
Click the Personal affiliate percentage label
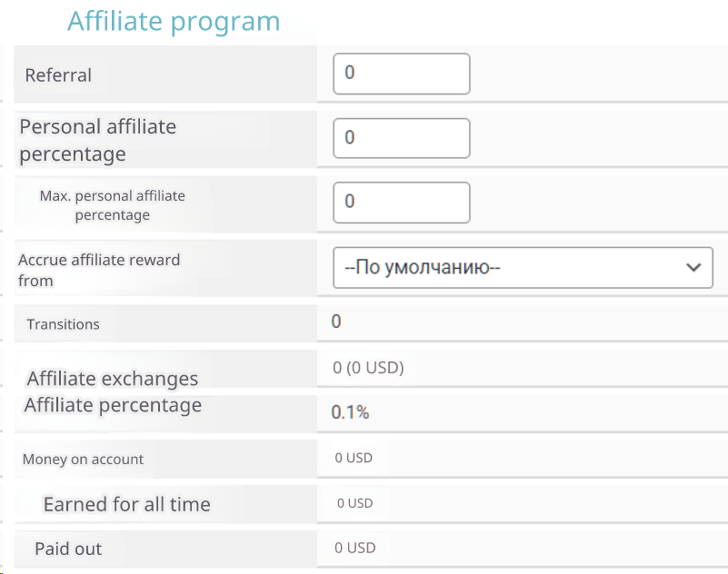98,140
